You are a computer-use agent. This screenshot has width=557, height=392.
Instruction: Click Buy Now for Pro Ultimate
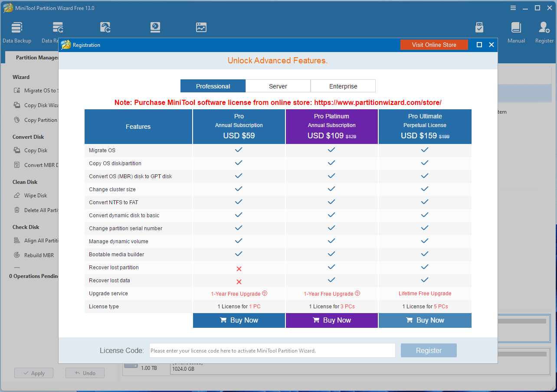click(x=425, y=320)
